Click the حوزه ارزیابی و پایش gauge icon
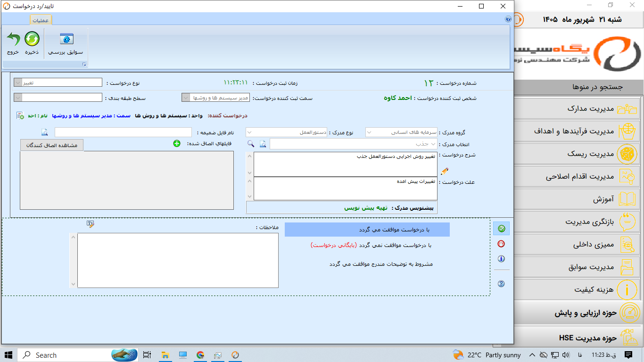644x362 pixels. [629, 313]
